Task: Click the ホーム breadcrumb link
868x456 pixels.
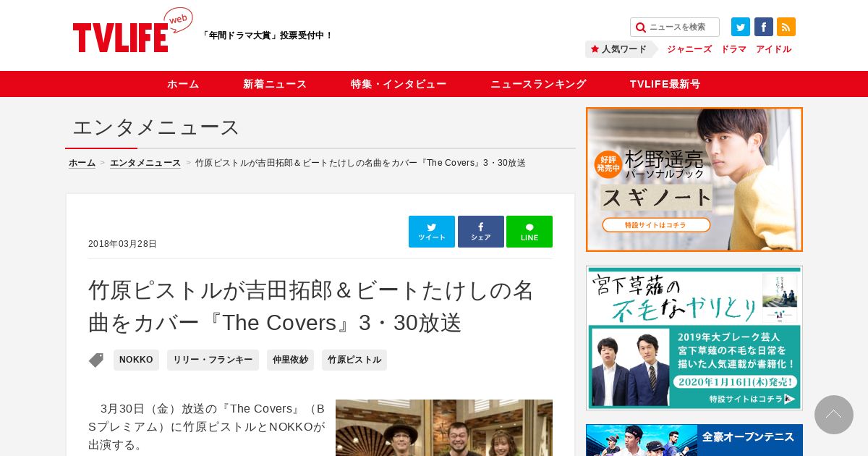Action: tap(82, 163)
